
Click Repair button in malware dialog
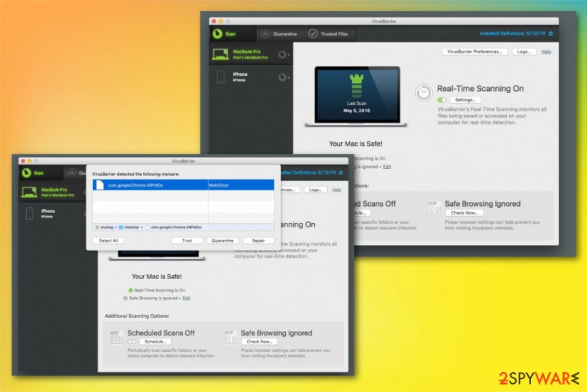pyautogui.click(x=259, y=241)
